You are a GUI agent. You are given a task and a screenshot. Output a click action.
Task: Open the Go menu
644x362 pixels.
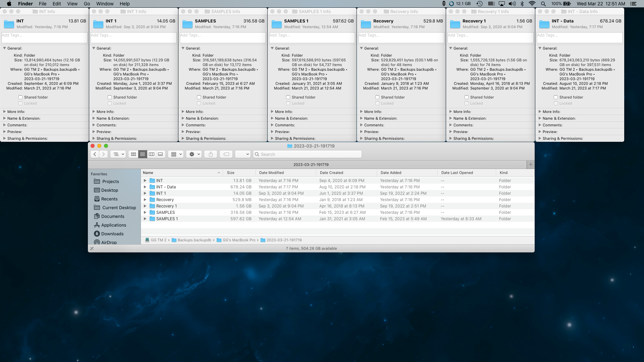point(87,4)
